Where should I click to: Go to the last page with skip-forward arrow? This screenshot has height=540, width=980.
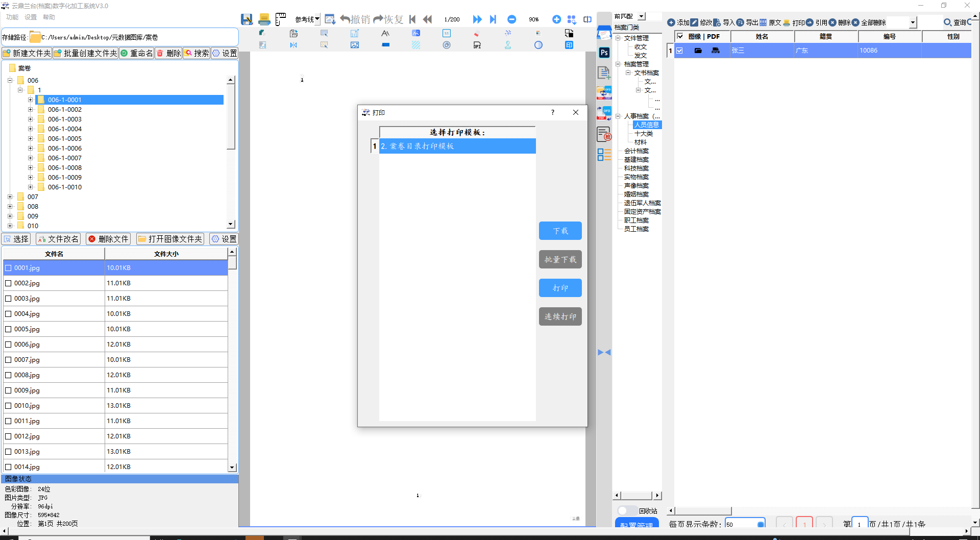493,19
